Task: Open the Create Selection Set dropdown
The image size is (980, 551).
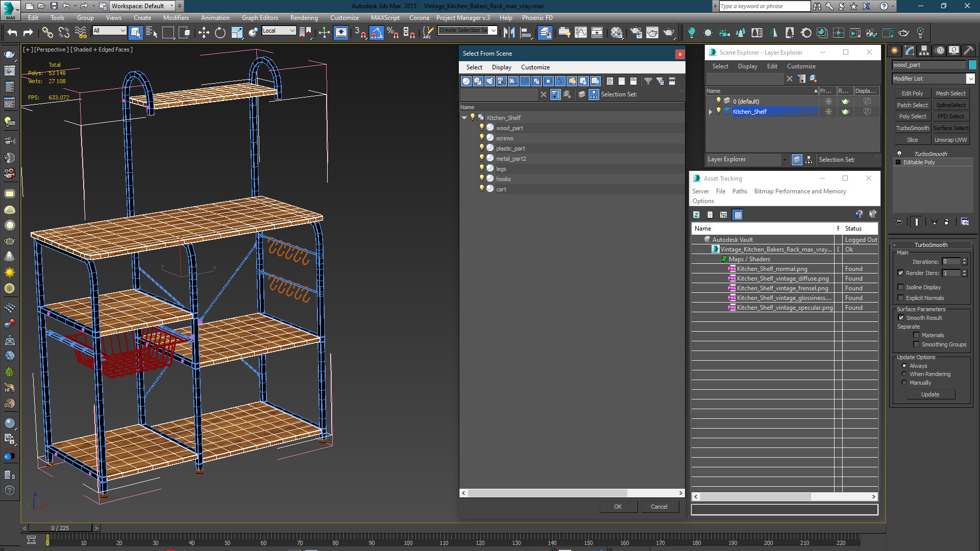Action: pyautogui.click(x=468, y=31)
